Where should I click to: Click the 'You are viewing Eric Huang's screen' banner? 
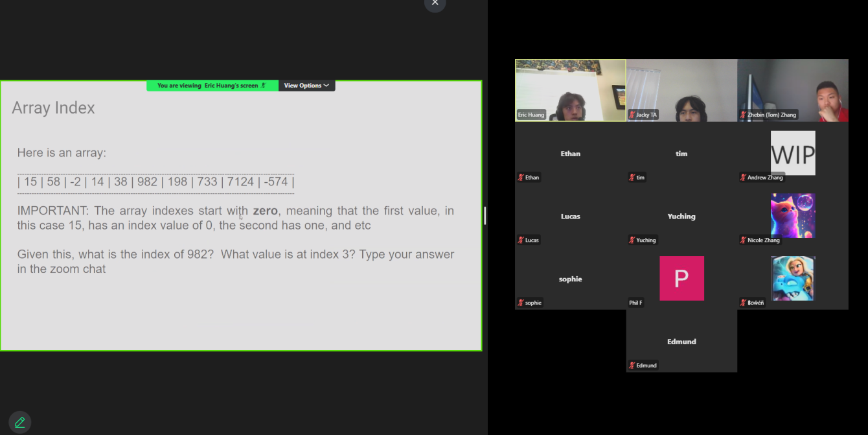click(x=212, y=86)
